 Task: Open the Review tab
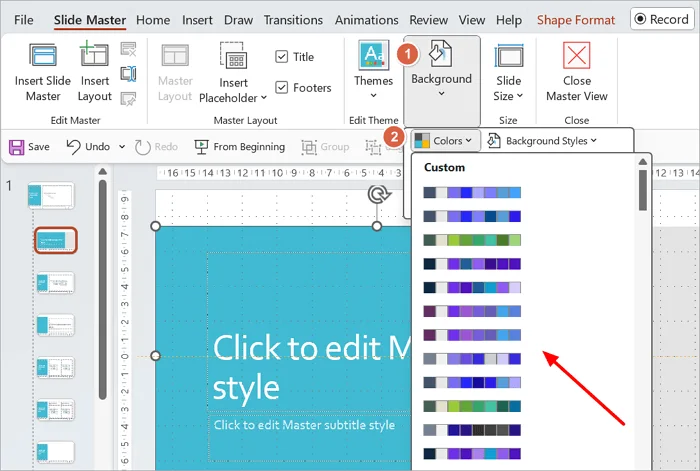[x=429, y=20]
